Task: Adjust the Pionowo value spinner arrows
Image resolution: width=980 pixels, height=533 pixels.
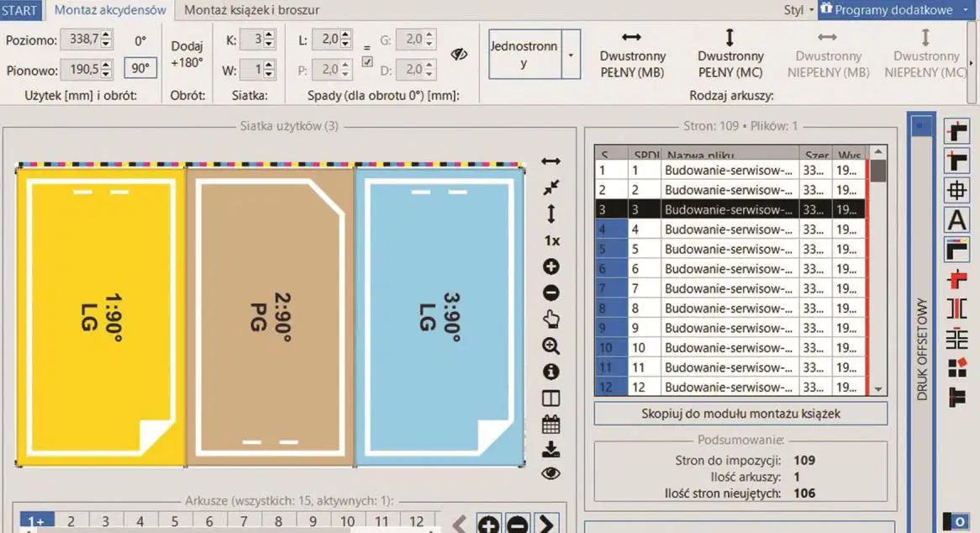Action: tap(106, 69)
